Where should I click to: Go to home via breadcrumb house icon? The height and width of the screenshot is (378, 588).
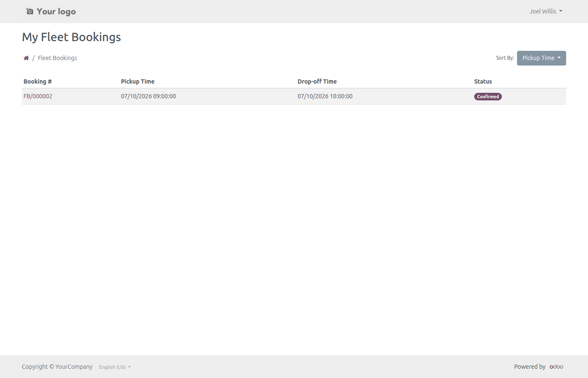[26, 58]
